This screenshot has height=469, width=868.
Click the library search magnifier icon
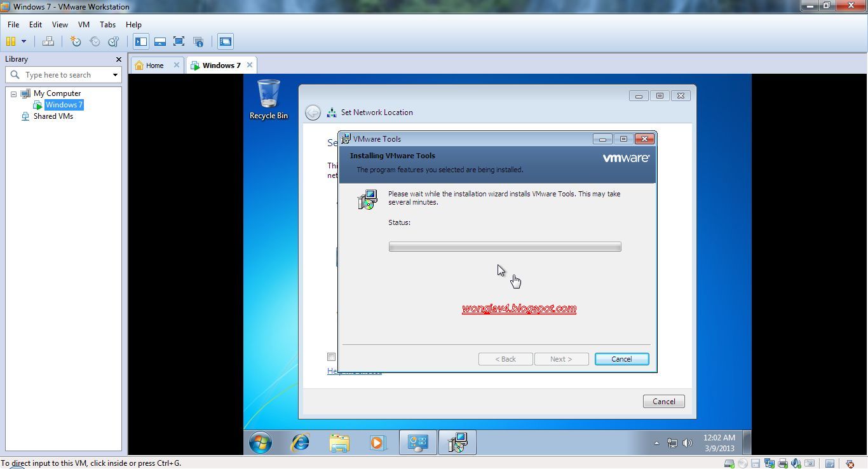click(x=15, y=75)
